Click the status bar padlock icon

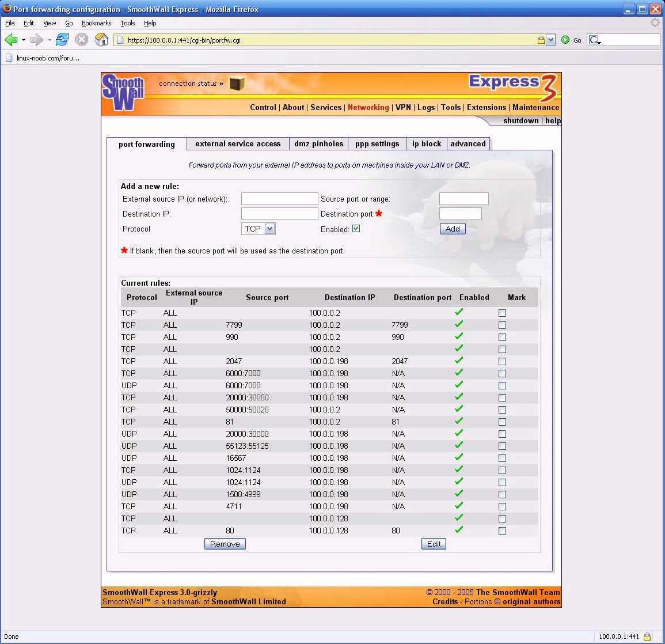click(647, 637)
